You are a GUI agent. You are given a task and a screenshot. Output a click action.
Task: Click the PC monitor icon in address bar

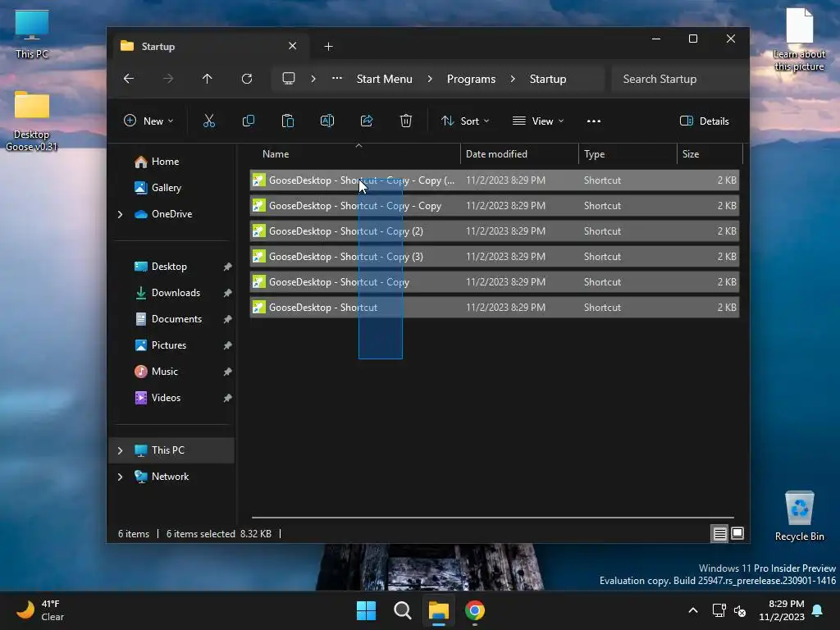point(289,79)
